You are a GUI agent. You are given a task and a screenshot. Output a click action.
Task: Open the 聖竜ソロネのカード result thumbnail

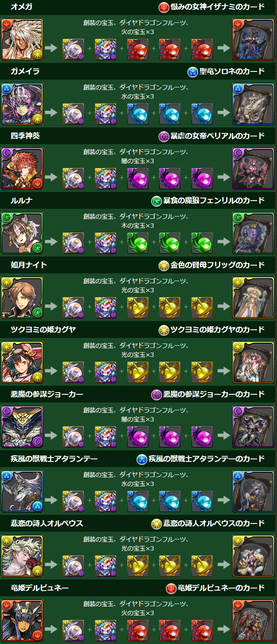[253, 104]
